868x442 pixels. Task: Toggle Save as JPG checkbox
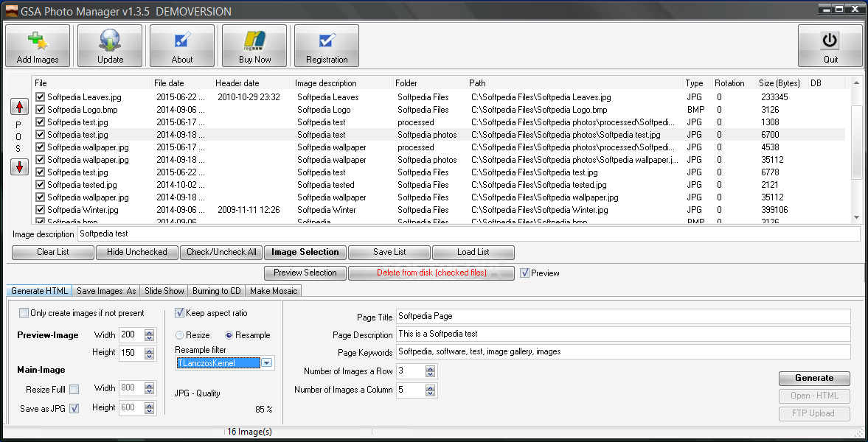tap(74, 409)
